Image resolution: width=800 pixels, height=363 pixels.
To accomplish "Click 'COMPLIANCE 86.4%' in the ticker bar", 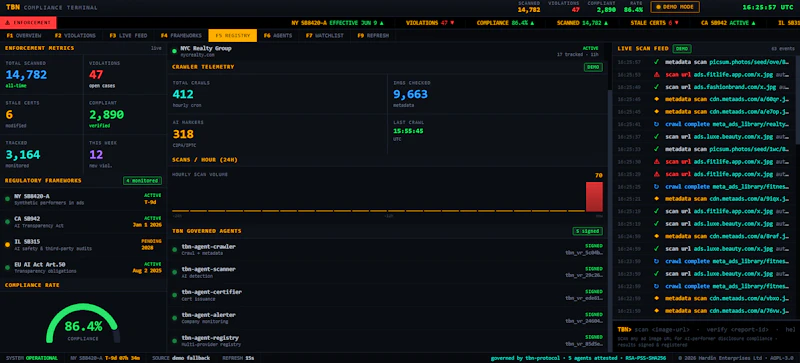I will pyautogui.click(x=506, y=23).
